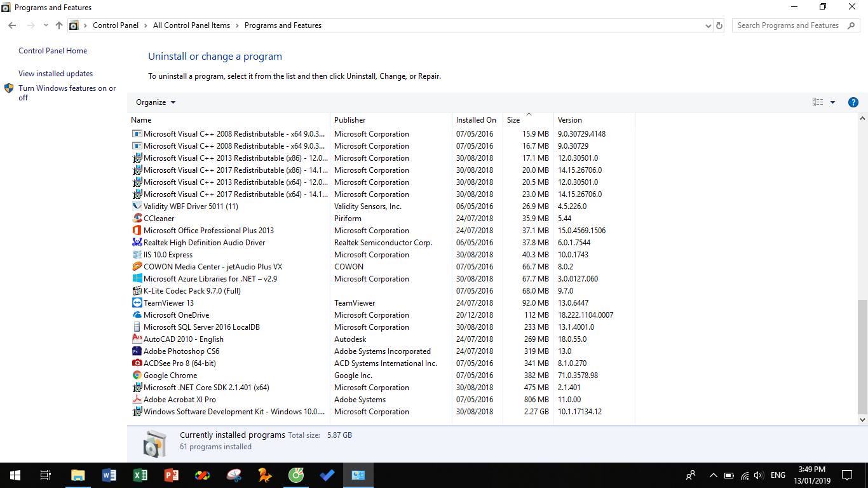
Task: Click the ACDSee Pro 8 icon
Action: tap(137, 363)
